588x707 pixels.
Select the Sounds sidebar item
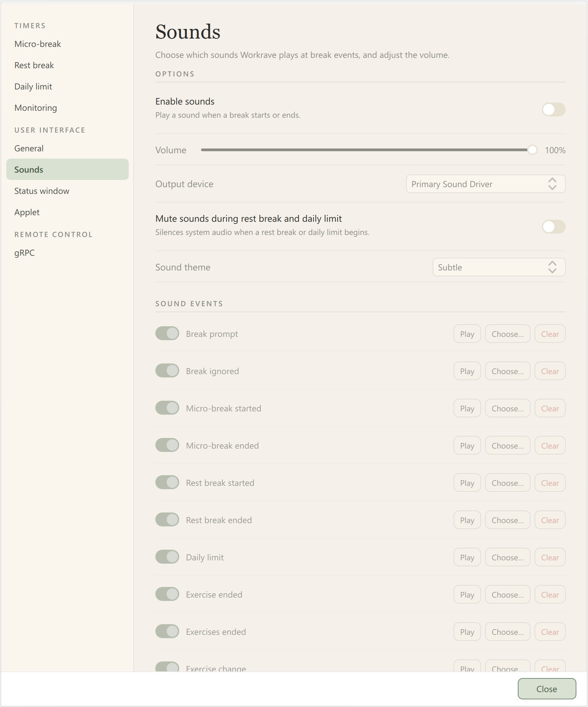coord(68,169)
